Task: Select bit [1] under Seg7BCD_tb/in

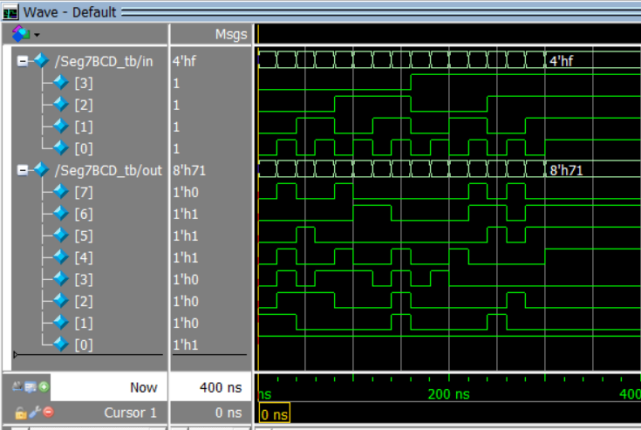Action: point(84,127)
